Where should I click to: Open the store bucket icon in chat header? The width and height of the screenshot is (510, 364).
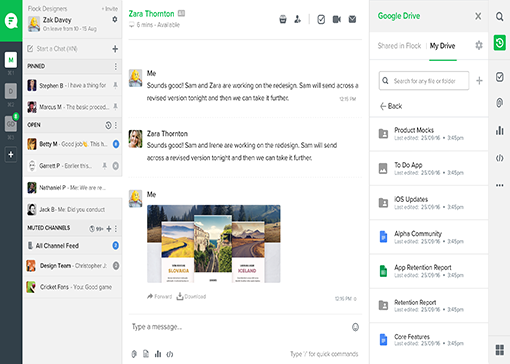pyautogui.click(x=283, y=19)
